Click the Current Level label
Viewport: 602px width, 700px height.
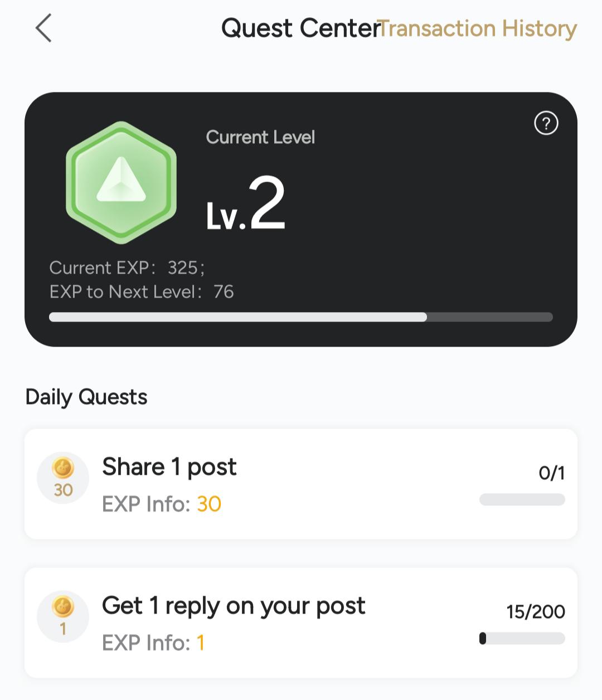pyautogui.click(x=260, y=137)
